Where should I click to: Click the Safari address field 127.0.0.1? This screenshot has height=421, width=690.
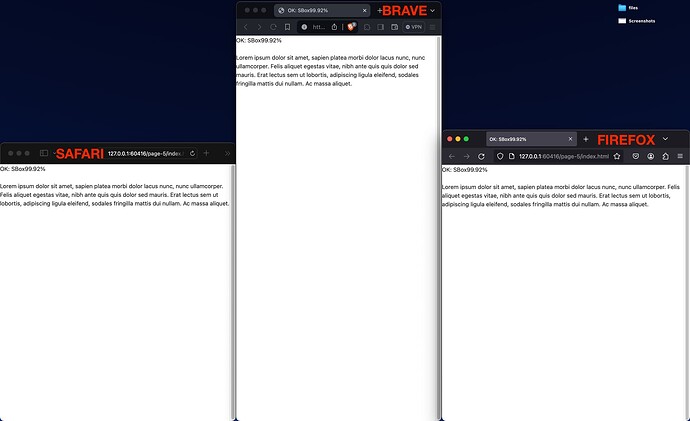click(x=145, y=154)
